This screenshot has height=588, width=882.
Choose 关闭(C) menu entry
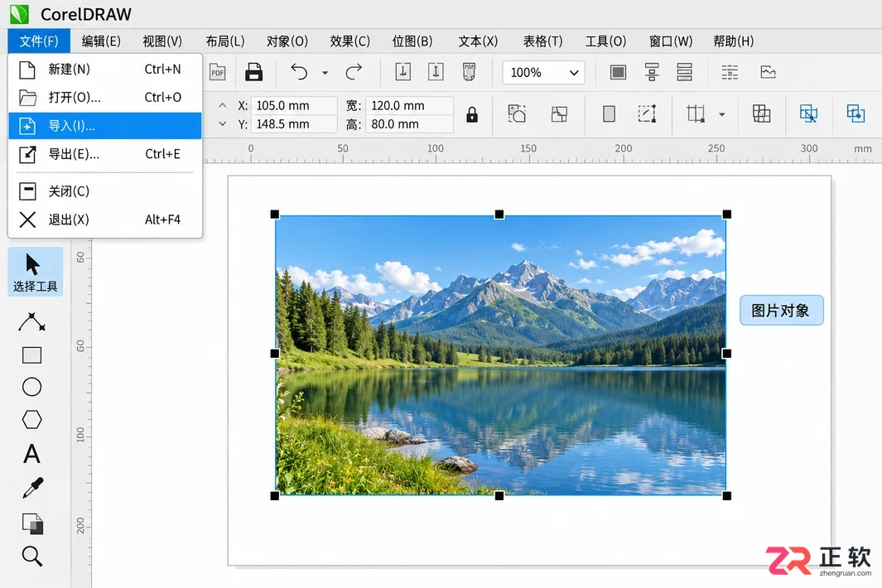tap(105, 191)
